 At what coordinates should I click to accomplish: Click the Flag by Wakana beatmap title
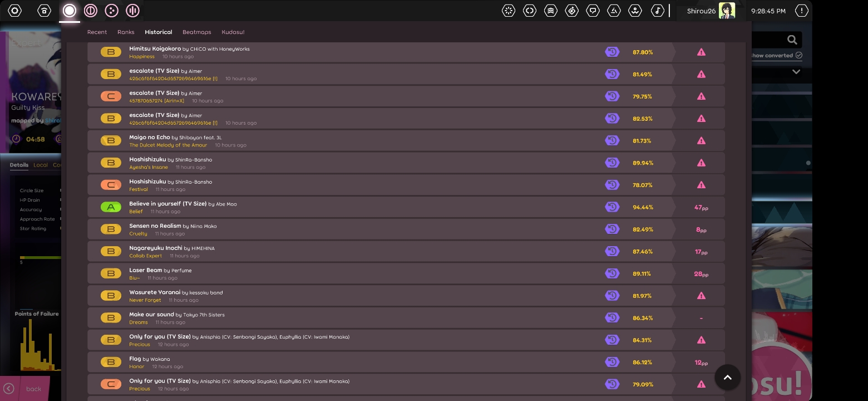(135, 359)
